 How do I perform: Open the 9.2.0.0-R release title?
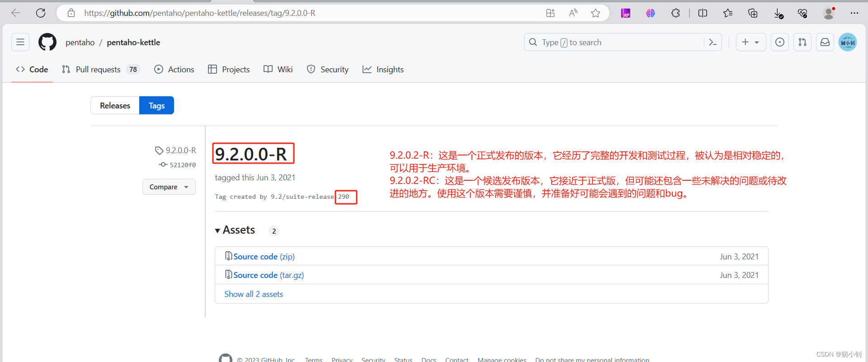click(x=251, y=154)
